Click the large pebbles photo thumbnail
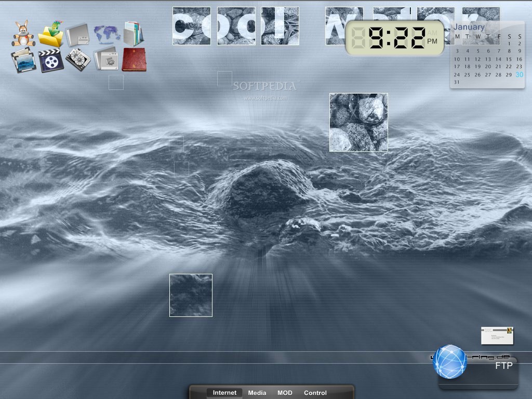Image resolution: width=532 pixels, height=399 pixels. [x=358, y=122]
